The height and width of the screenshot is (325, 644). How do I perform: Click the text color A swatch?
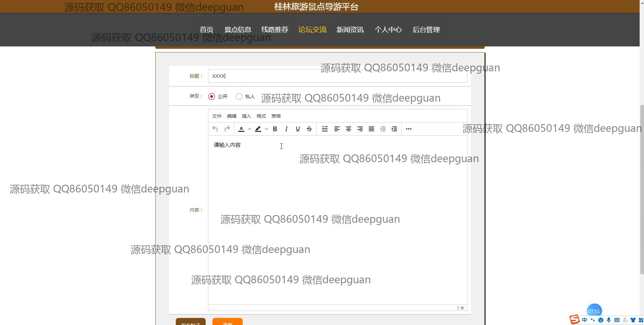point(241,129)
